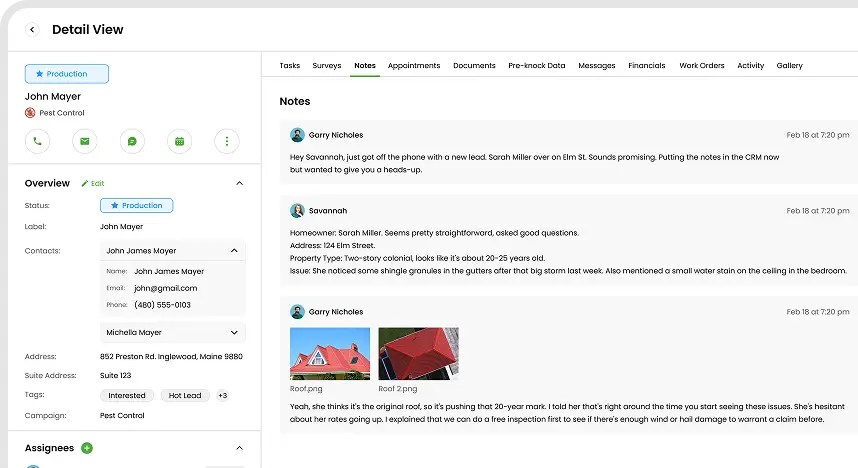Viewport: 858px width, 468px height.
Task: View the Pre-knock Data tab
Action: coord(537,66)
